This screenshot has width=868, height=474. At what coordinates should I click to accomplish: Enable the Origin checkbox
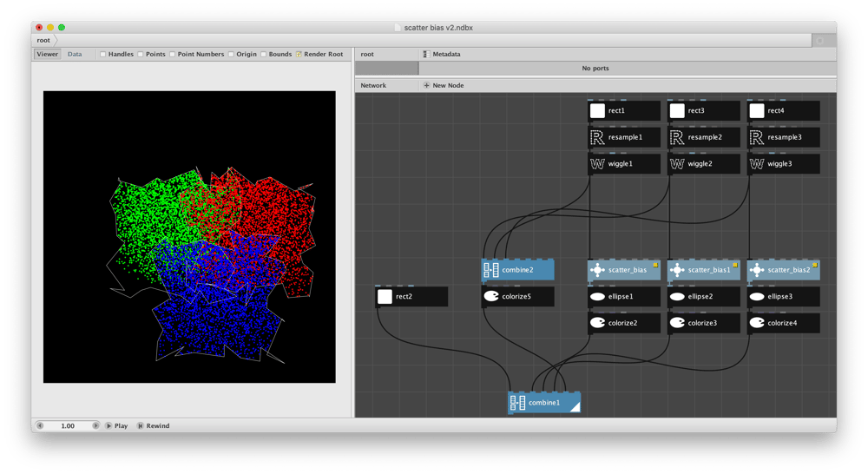231,55
